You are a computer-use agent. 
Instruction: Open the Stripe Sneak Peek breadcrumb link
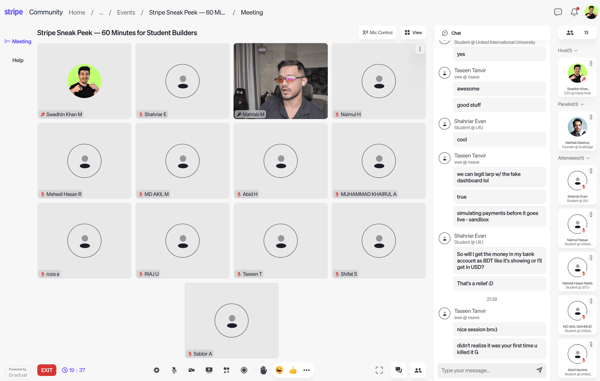point(187,13)
